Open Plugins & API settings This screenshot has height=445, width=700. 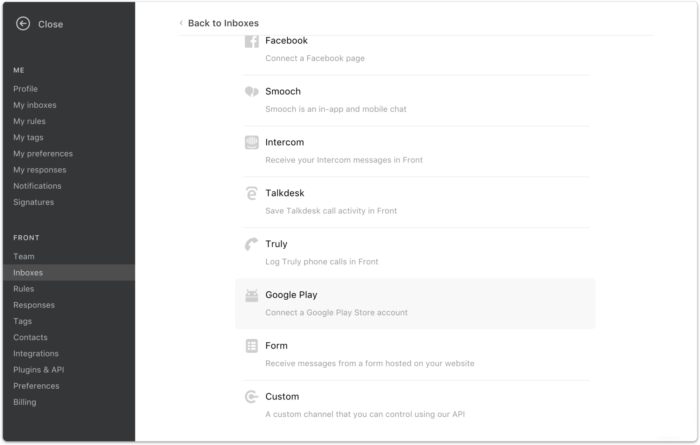(x=39, y=370)
